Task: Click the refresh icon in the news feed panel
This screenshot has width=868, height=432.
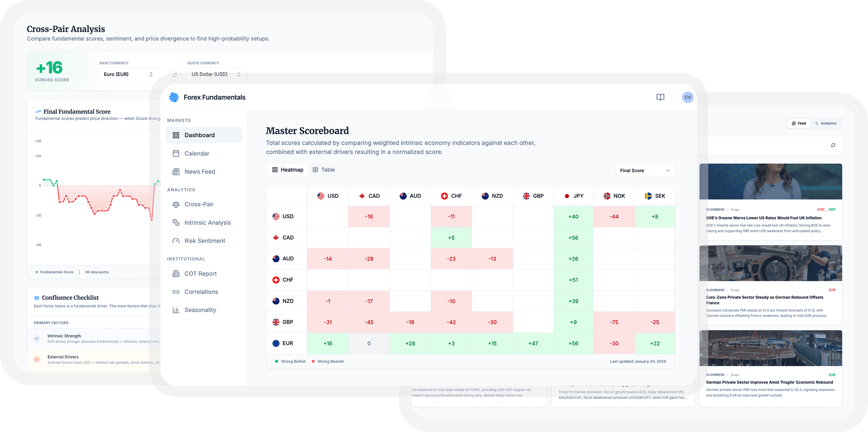Action: (833, 145)
